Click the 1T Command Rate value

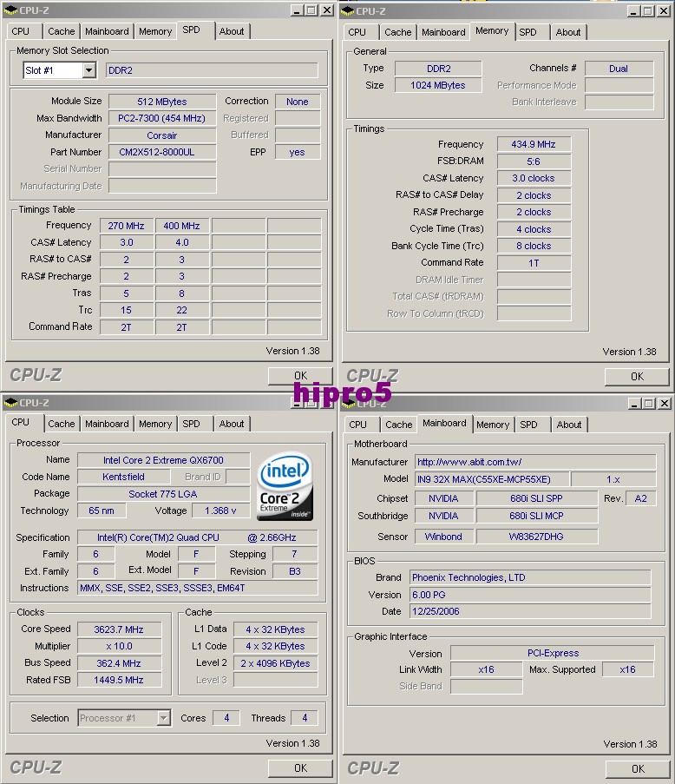pos(534,263)
